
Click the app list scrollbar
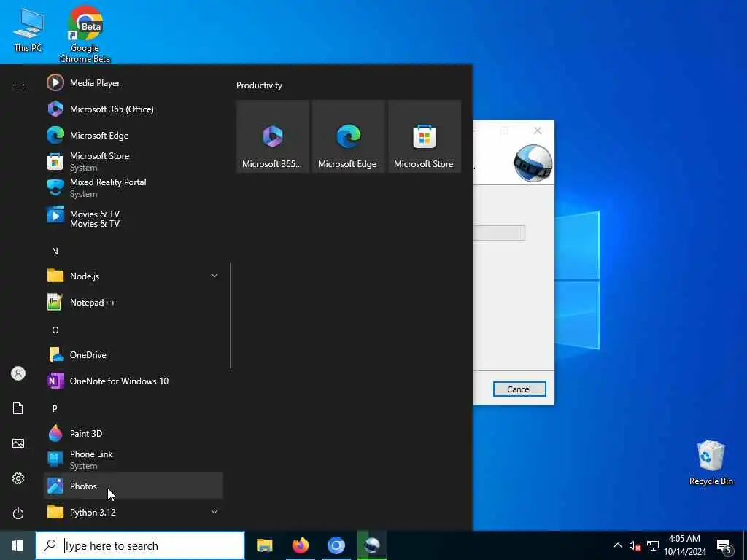[x=231, y=315]
